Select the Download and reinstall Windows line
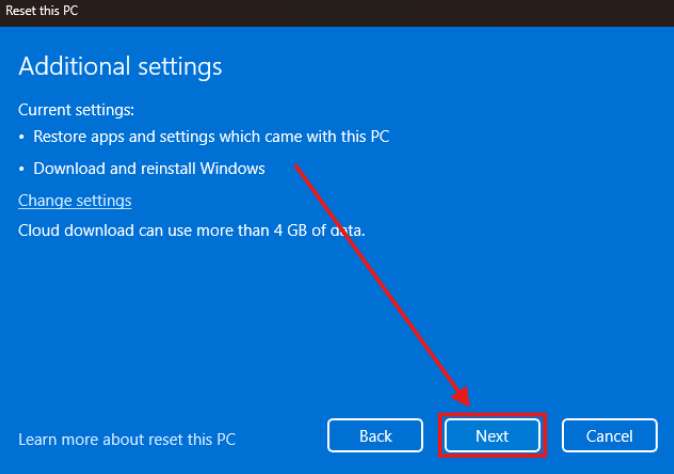 click(149, 168)
